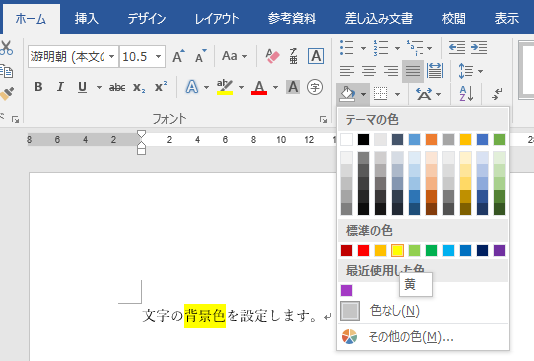
Task: Select the Format Painter brush icon
Action: pyautogui.click(x=7, y=94)
